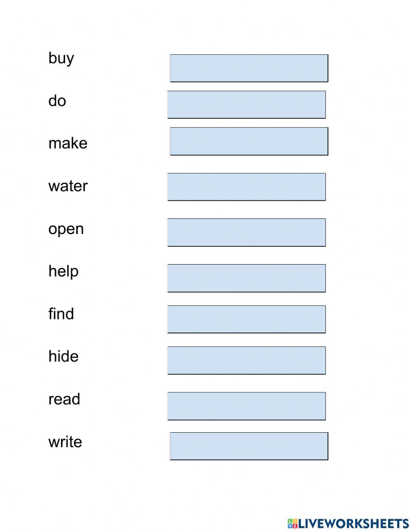Click the word "do"

57,101
